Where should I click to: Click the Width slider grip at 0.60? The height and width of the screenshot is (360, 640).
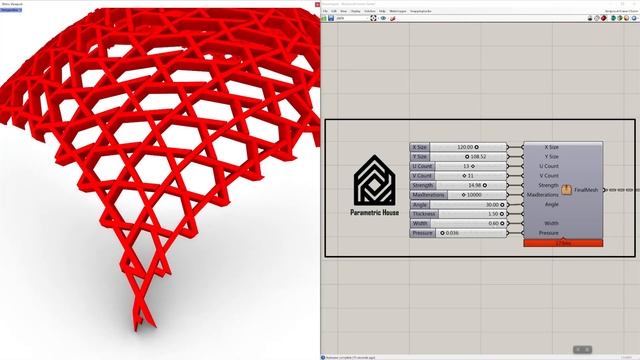[502, 224]
